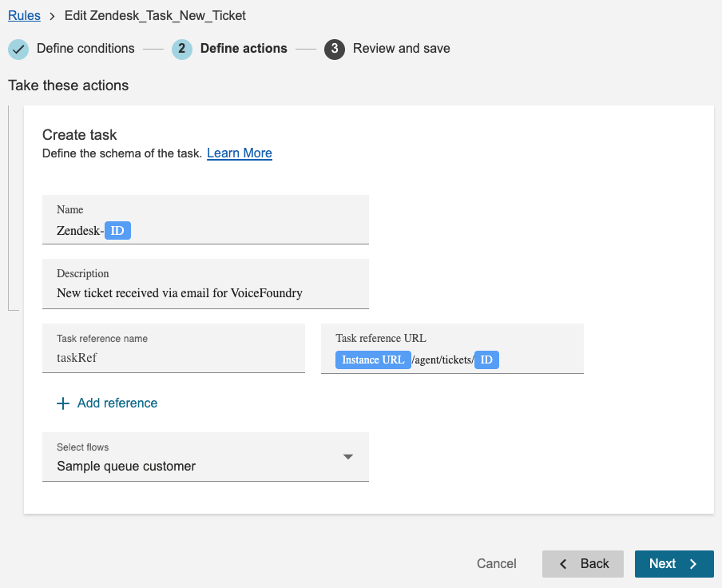Image resolution: width=722 pixels, height=588 pixels.
Task: Click the Cancel button
Action: tap(497, 564)
